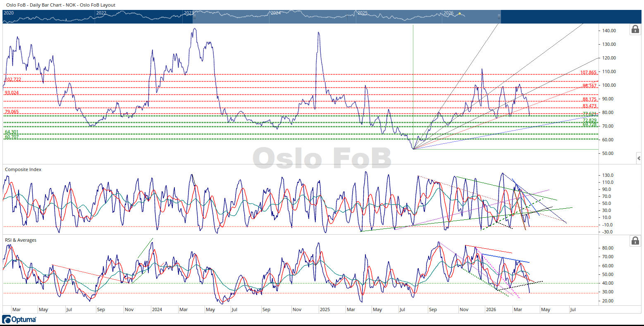Click the 107.865 resistance level label
Image resolution: width=644 pixels, height=326 pixels.
click(x=588, y=73)
